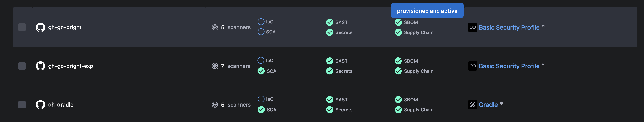Click GitHub icon next to gh-go-bright

40,27
